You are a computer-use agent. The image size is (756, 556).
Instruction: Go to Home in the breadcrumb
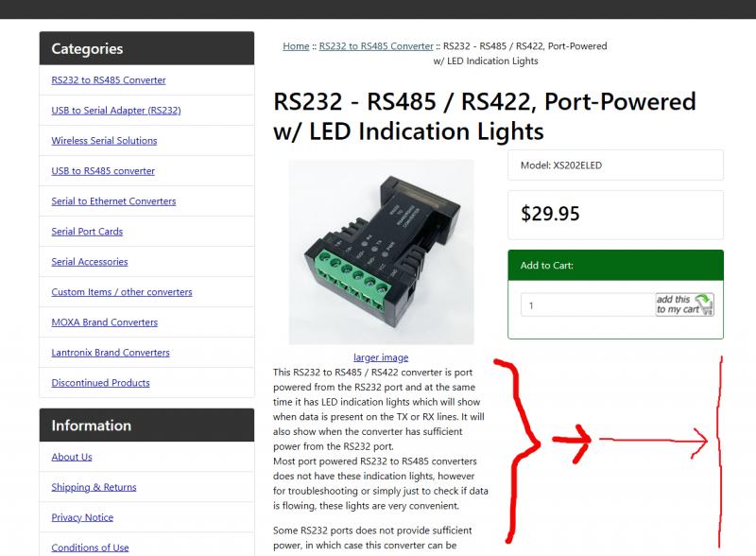tap(296, 46)
